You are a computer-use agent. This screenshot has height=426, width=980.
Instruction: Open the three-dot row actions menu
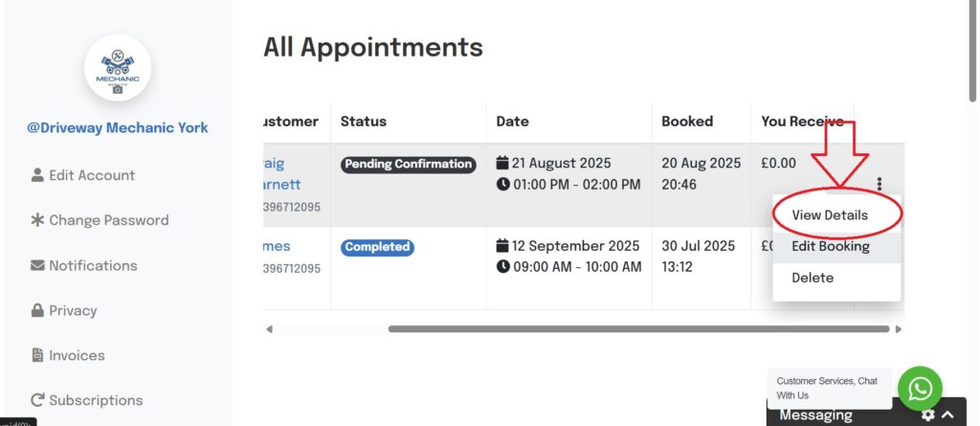coord(880,185)
